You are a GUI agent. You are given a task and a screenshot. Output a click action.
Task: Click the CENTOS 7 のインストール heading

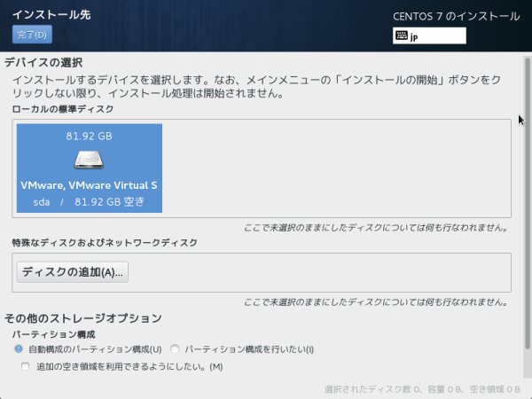[x=457, y=16]
